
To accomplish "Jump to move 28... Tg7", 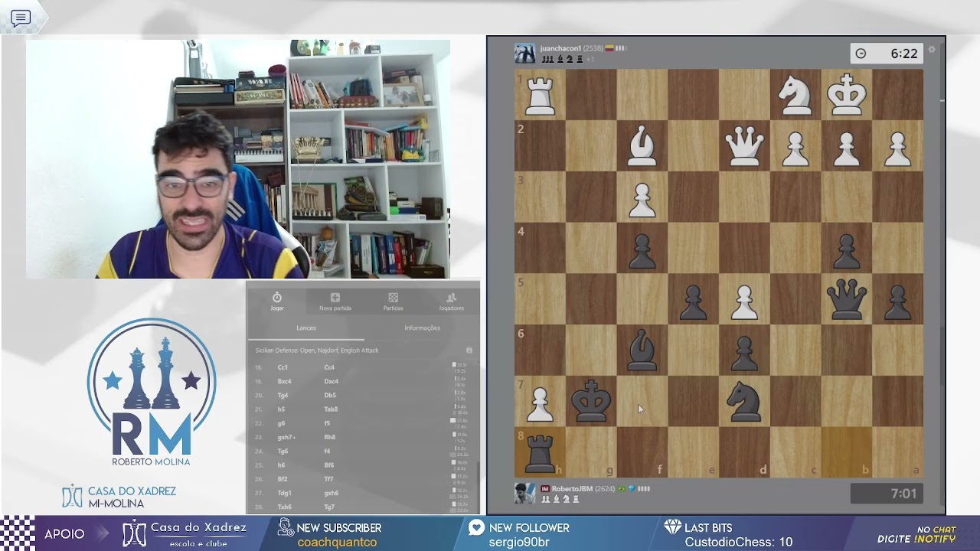I will (x=329, y=507).
